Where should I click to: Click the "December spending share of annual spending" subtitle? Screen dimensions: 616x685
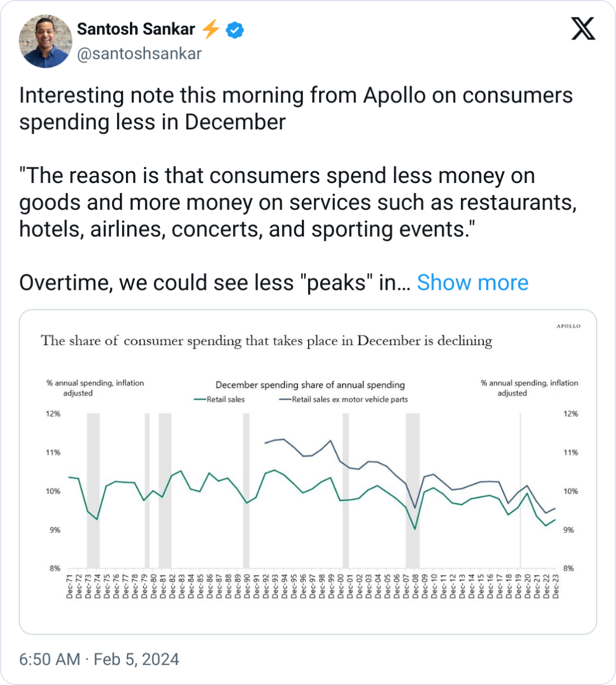[310, 385]
